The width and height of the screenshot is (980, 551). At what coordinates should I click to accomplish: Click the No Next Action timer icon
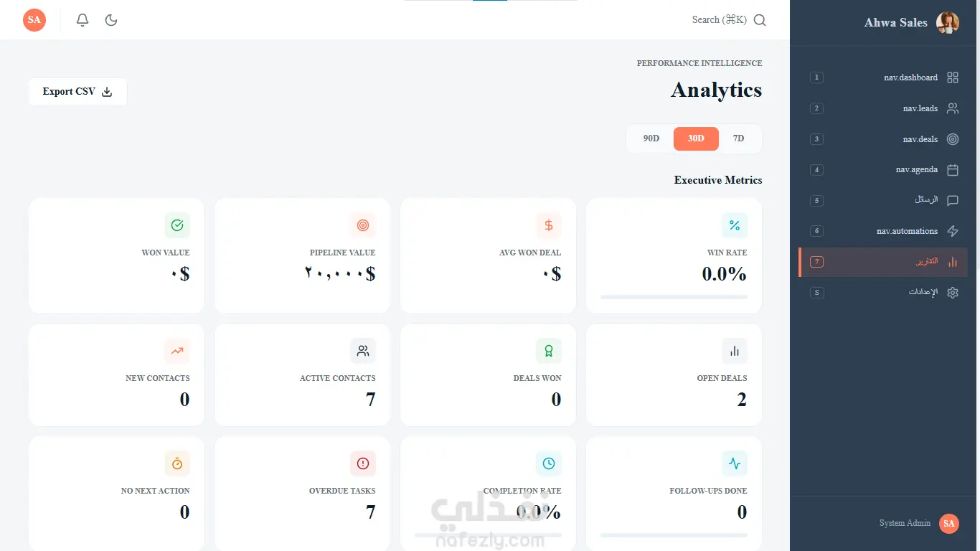pos(177,463)
